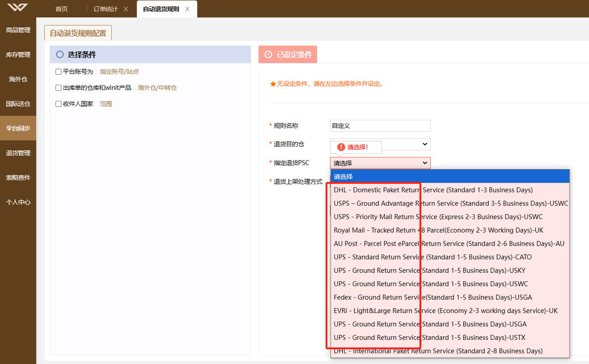Click the 退货上架处理方式 label
This screenshot has width=589, height=364.
coord(298,182)
